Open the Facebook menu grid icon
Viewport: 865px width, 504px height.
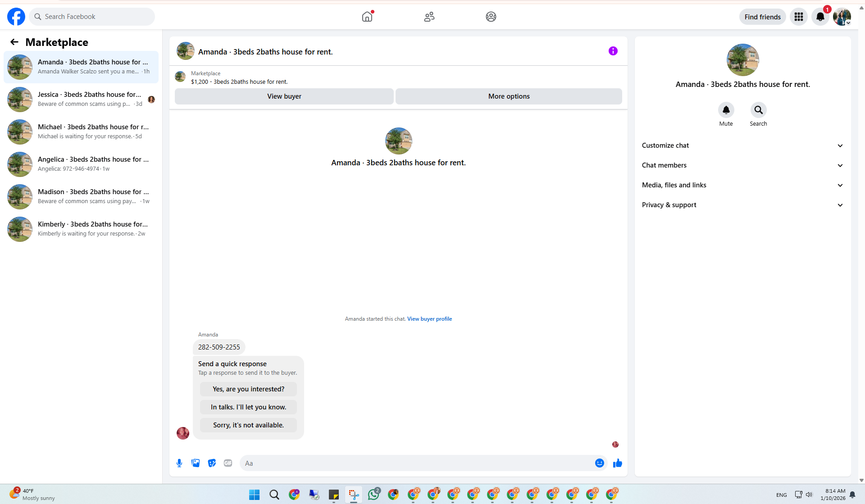tap(798, 17)
